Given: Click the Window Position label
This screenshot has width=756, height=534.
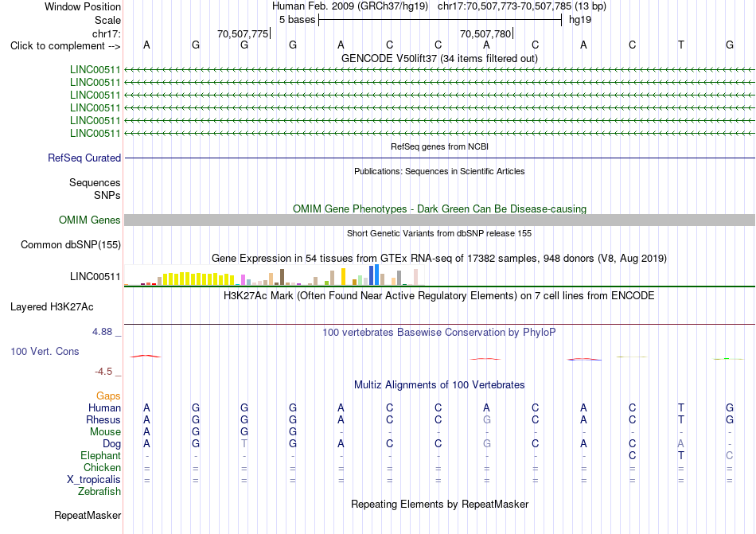Looking at the screenshot, I should [83, 6].
